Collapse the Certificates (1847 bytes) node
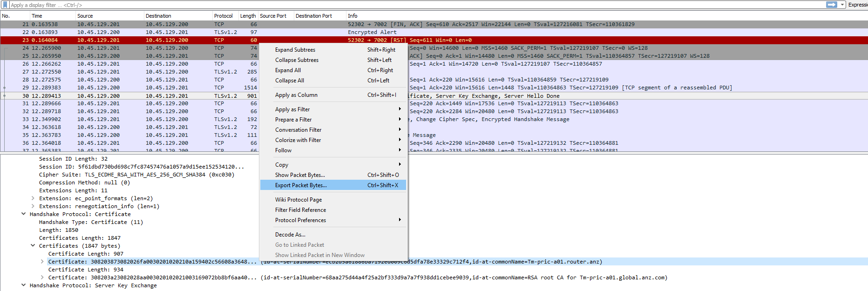The height and width of the screenshot is (291, 868). pyautogui.click(x=33, y=246)
